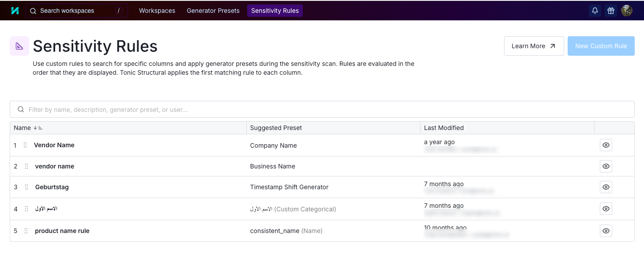
Task: Click the drag handle on lowercase vendor name row
Action: coord(26,166)
